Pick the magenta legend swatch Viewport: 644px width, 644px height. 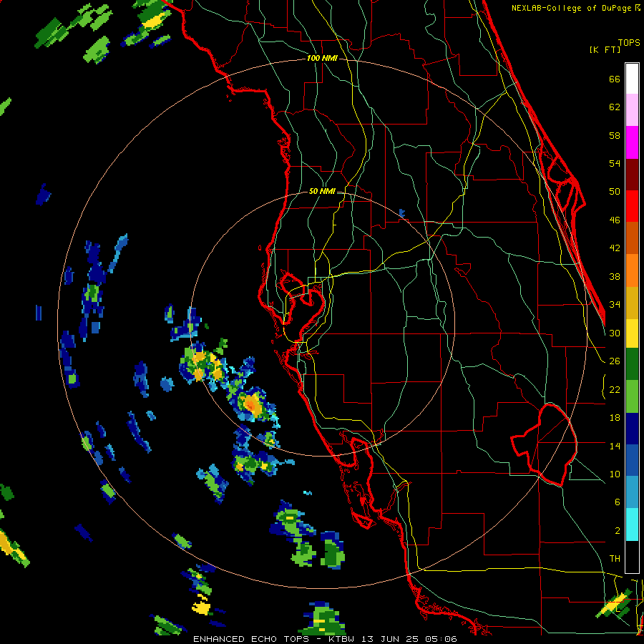click(x=632, y=142)
